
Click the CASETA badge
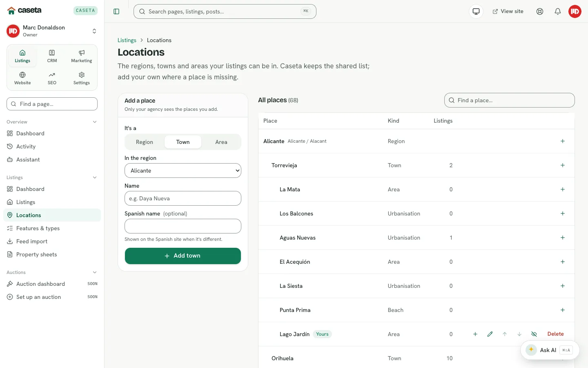(85, 11)
